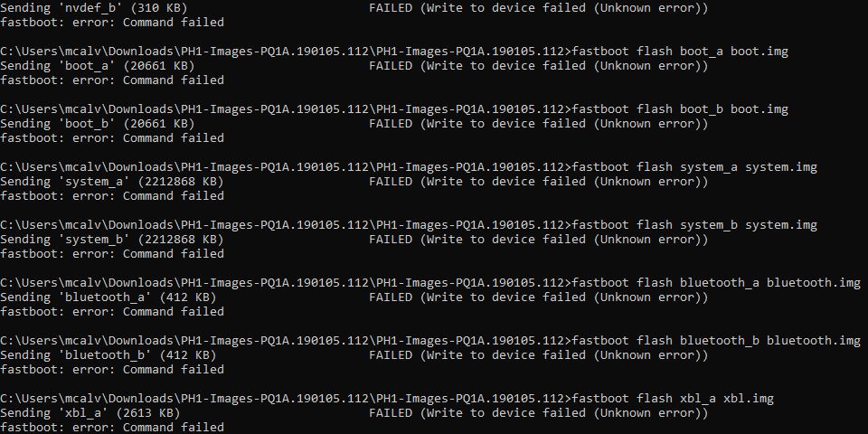Click the 'fastboot flash bluetooth_a bluetooth.img' command
The width and height of the screenshot is (868, 434).
[x=716, y=283]
